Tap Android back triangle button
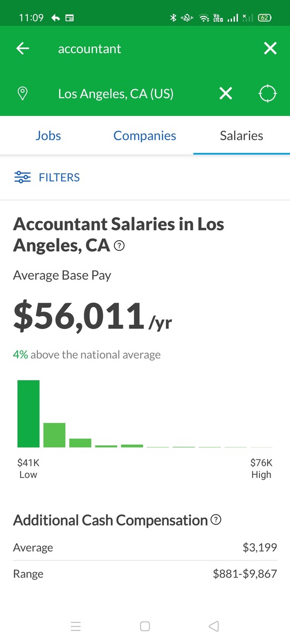This screenshot has height=644, width=290. point(214,626)
